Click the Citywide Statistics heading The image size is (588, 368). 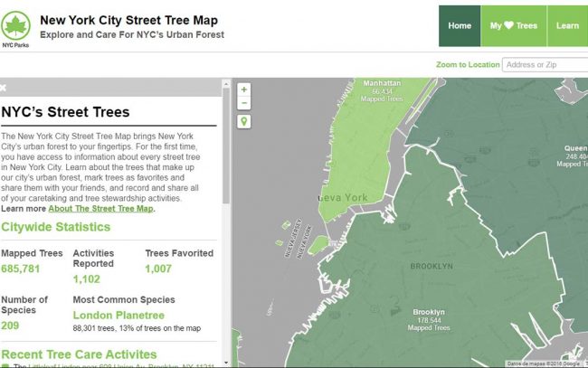coord(56,227)
